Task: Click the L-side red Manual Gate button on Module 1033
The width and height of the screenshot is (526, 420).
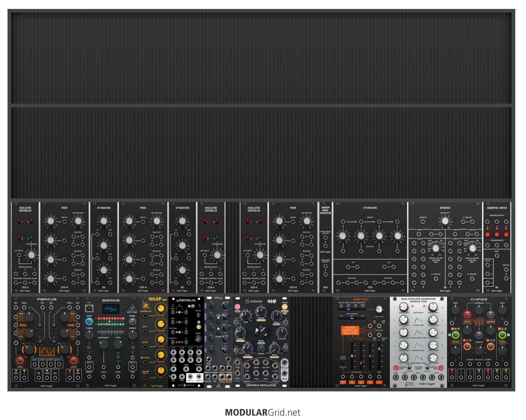Action: (396, 368)
